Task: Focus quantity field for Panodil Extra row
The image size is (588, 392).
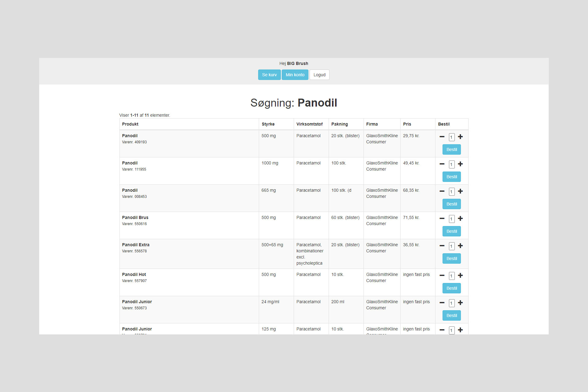Action: (451, 246)
